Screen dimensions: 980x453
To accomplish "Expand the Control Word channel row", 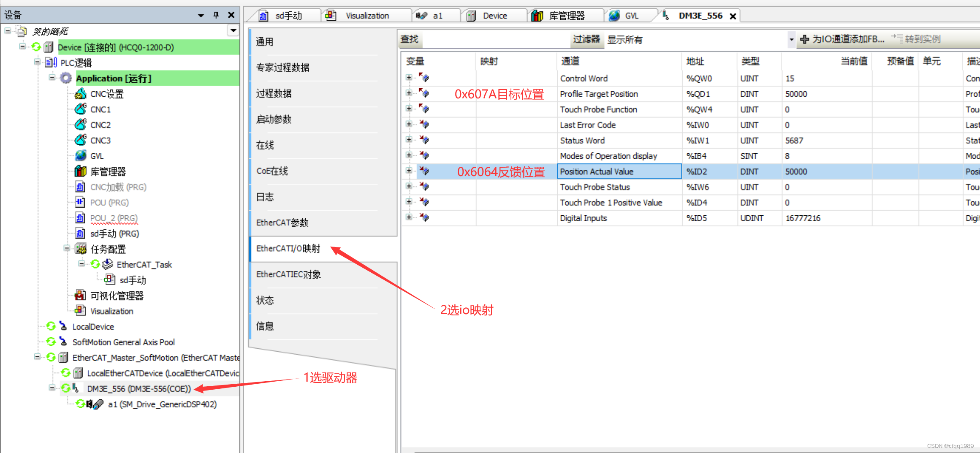I will click(408, 77).
